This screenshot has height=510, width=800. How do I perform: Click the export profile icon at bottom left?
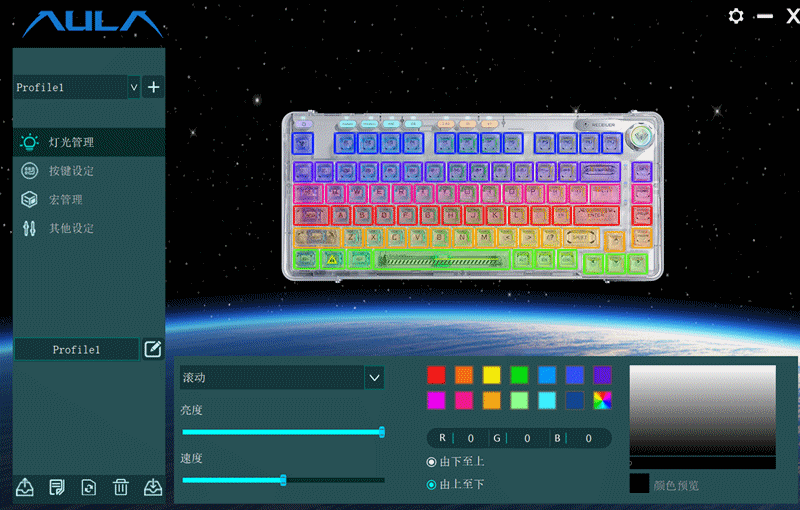tap(26, 487)
